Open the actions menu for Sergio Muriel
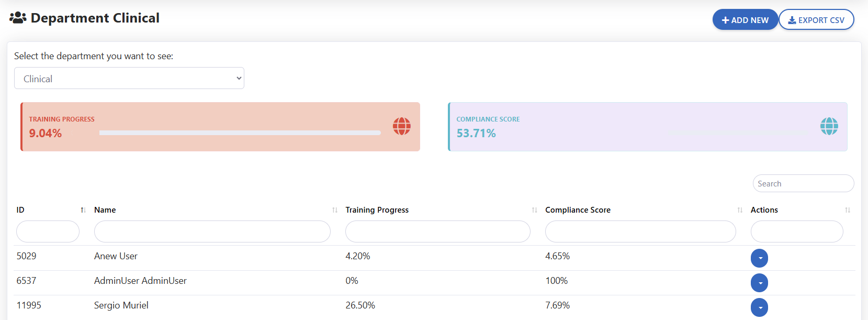 tap(759, 307)
